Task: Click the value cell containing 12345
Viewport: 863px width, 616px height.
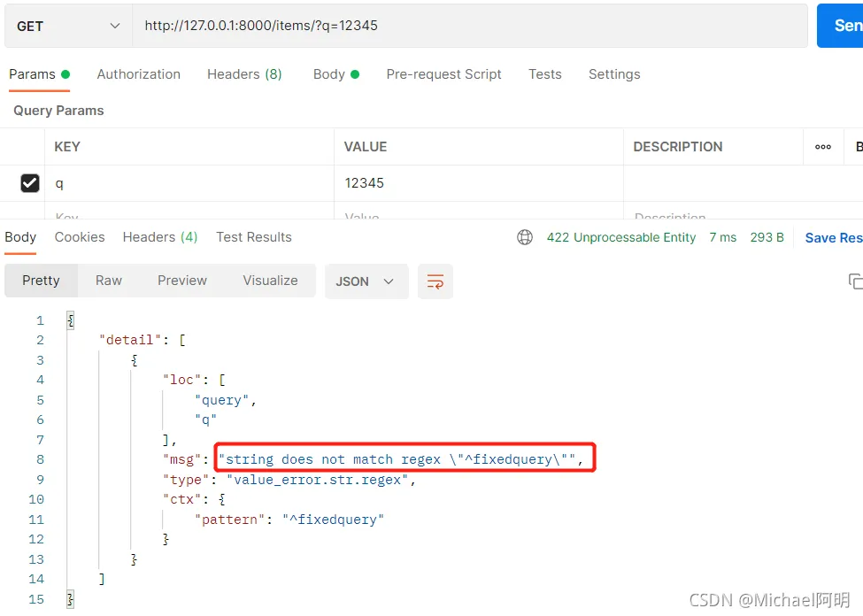Action: (x=478, y=183)
